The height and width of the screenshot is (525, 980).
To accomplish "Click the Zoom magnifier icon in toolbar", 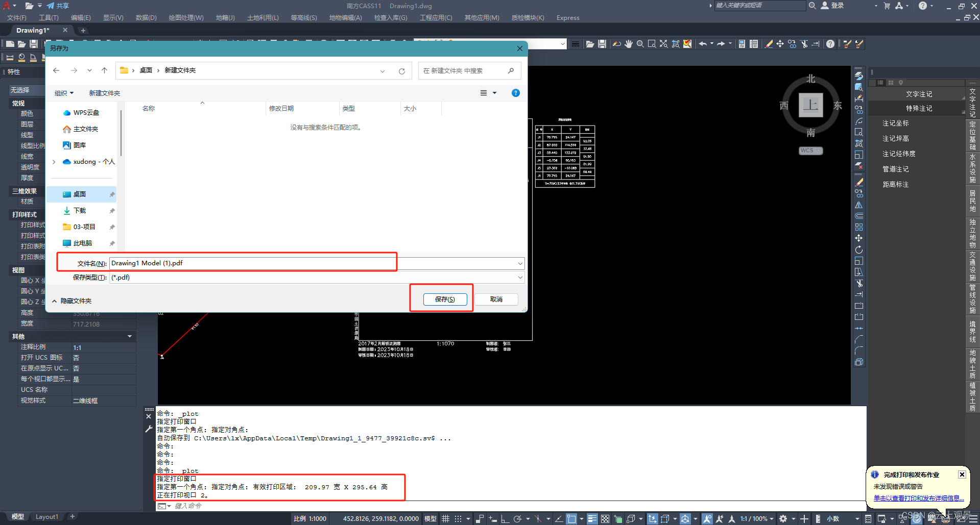I will click(640, 44).
